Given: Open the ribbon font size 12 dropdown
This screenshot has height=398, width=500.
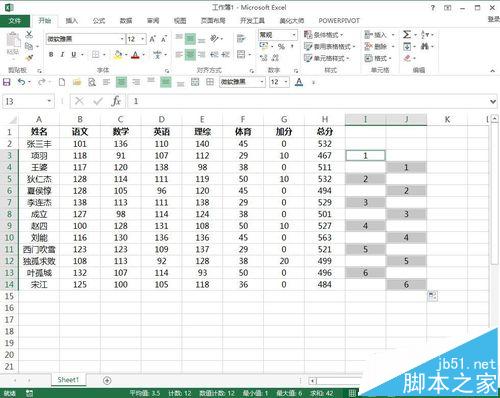Looking at the screenshot, I should (x=143, y=39).
